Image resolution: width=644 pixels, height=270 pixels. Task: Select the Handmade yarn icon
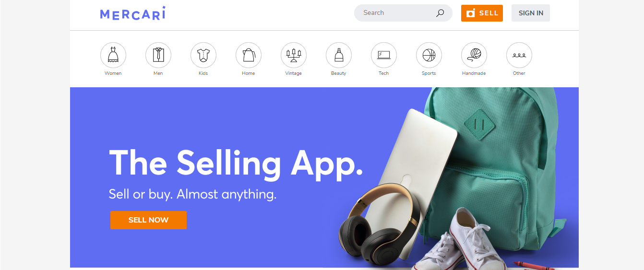pos(474,55)
